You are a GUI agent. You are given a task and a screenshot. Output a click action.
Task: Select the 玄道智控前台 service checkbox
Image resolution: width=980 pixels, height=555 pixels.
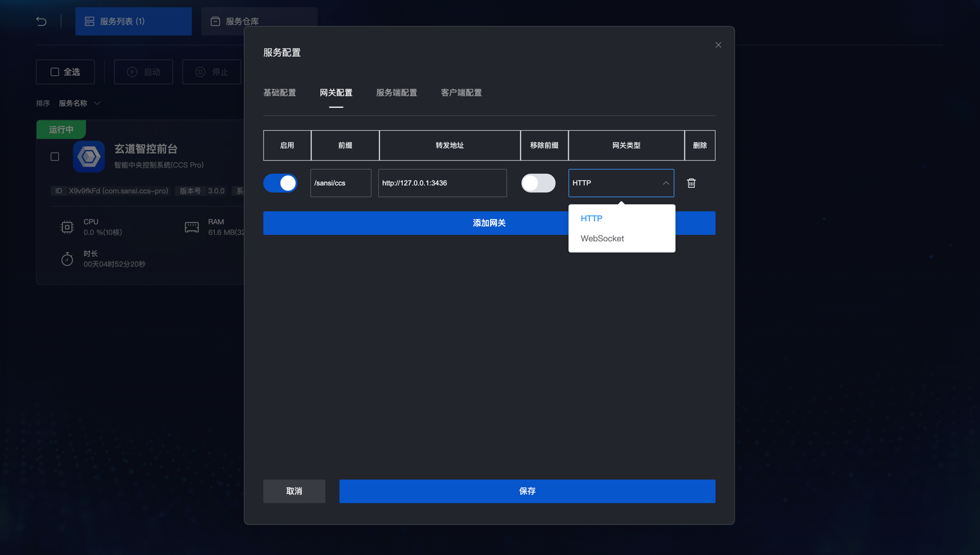[x=55, y=157]
